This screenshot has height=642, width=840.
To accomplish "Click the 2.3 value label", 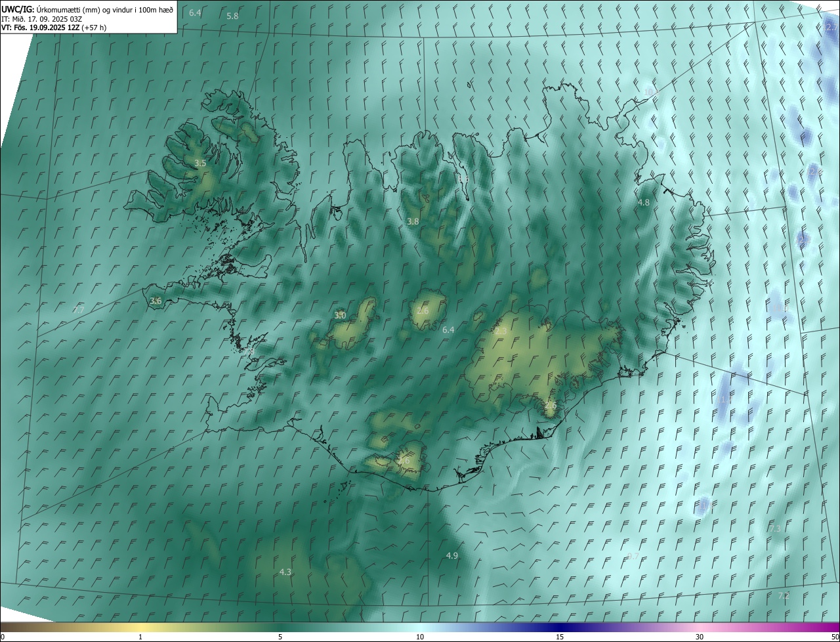I will [501, 332].
